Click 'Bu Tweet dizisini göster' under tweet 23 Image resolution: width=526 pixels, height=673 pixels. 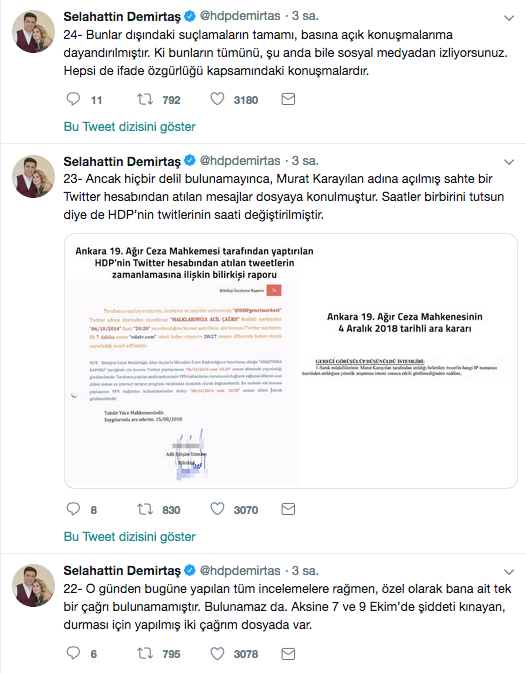tap(130, 537)
